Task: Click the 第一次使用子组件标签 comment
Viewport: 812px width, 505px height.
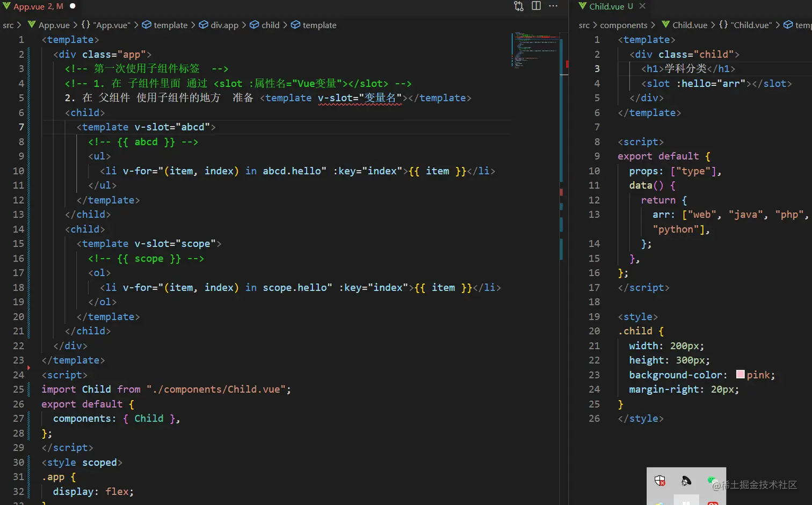Action: pos(147,68)
